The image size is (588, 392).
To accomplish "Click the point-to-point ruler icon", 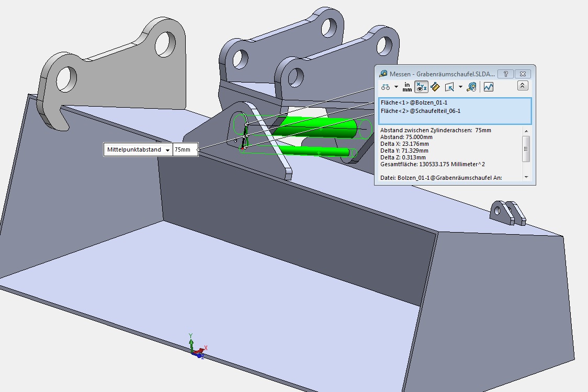I will (x=435, y=87).
